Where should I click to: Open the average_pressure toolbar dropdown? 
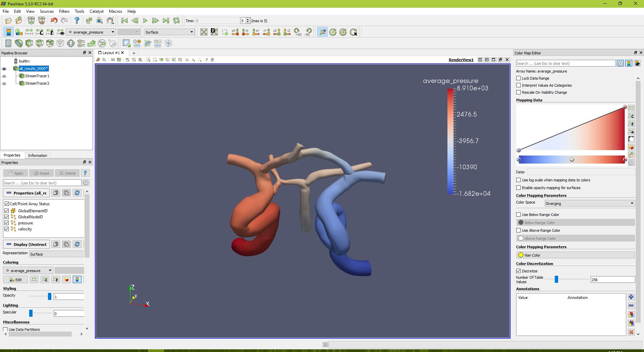click(91, 32)
